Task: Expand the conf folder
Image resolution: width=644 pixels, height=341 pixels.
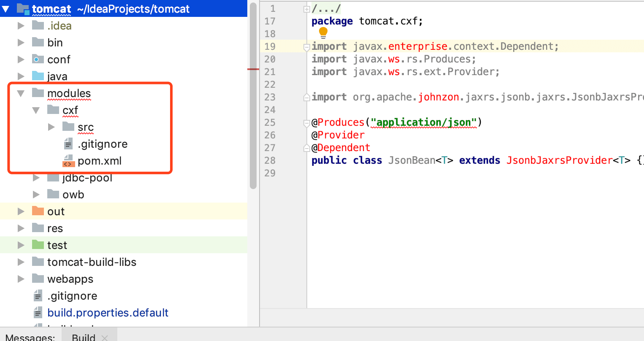Action: tap(21, 60)
